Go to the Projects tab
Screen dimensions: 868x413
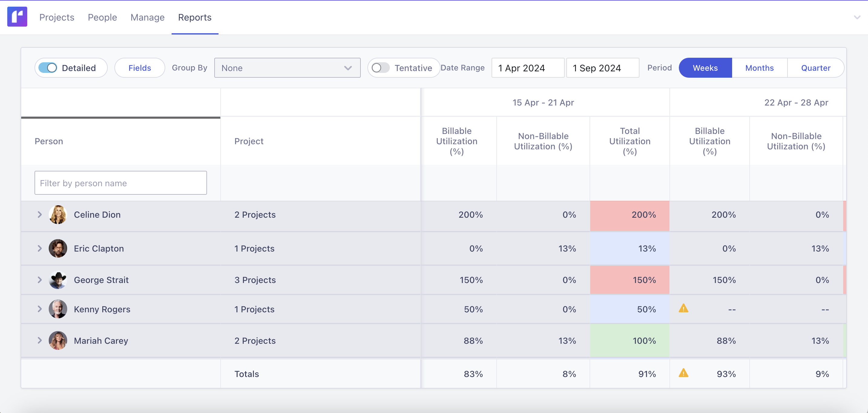(x=57, y=18)
